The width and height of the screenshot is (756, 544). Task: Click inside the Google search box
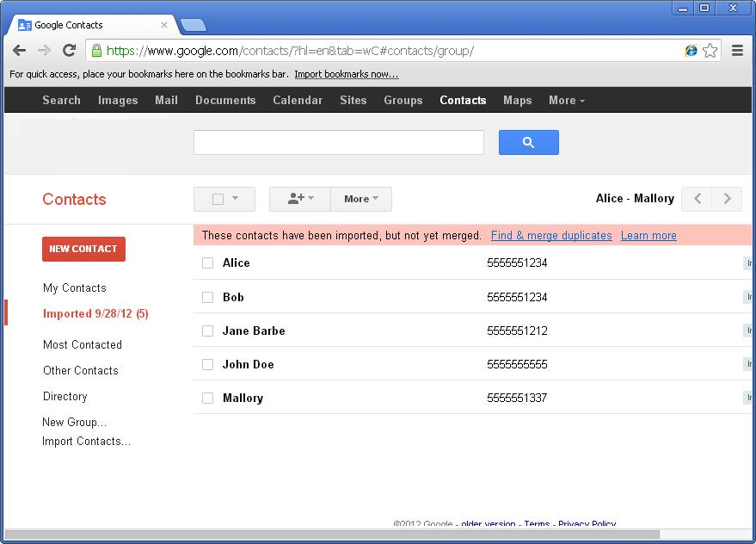point(338,141)
